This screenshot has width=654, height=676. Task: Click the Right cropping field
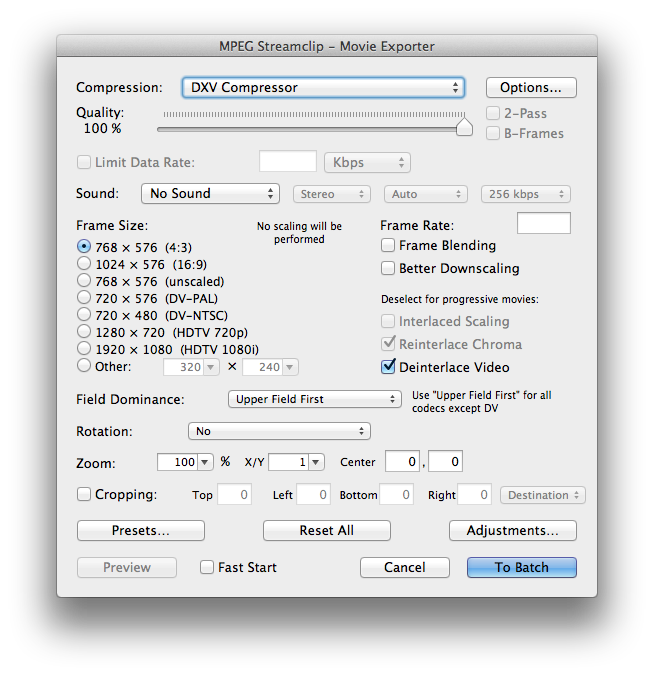click(x=475, y=494)
